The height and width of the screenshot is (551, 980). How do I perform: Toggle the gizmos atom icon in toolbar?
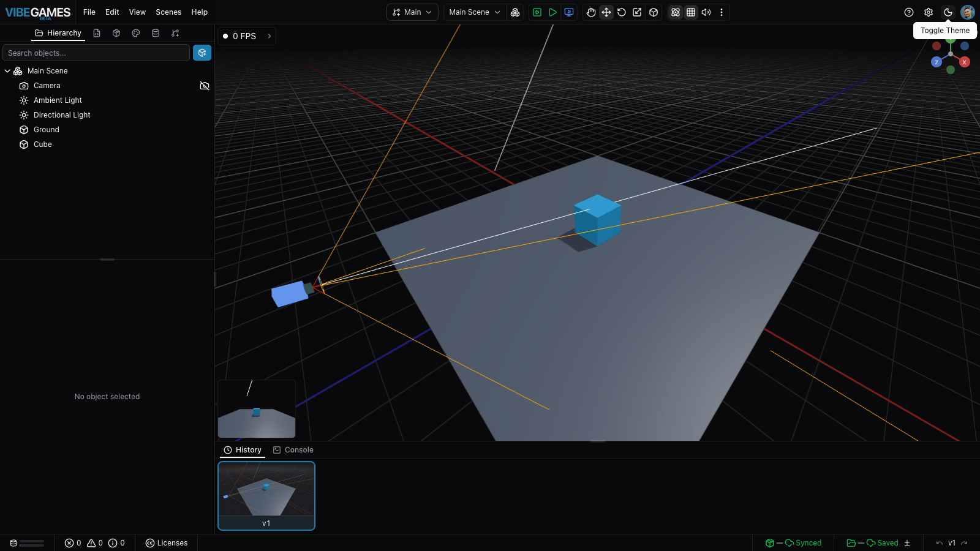coord(676,12)
